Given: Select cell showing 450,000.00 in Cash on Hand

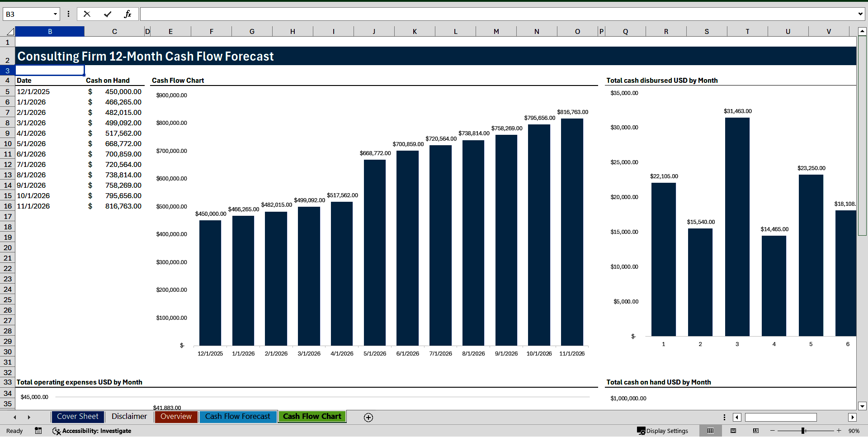Looking at the screenshot, I should 114,91.
